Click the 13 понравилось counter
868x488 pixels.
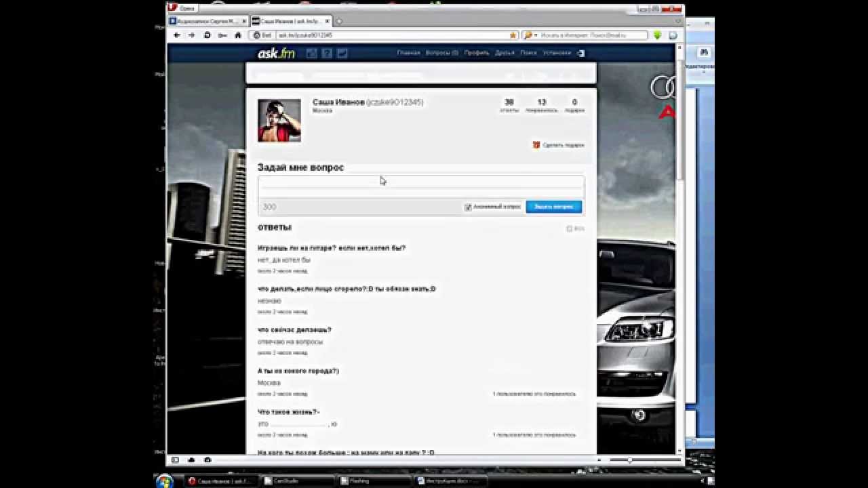[x=542, y=105]
